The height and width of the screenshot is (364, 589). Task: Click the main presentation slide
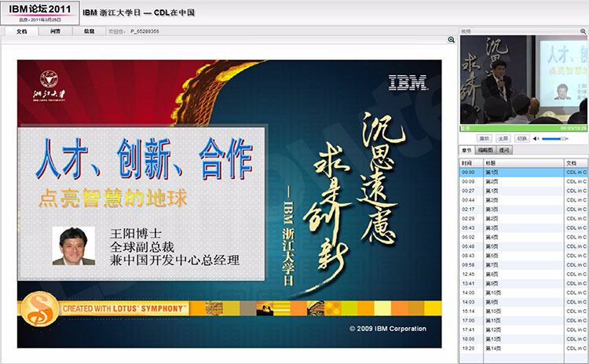[x=229, y=204]
